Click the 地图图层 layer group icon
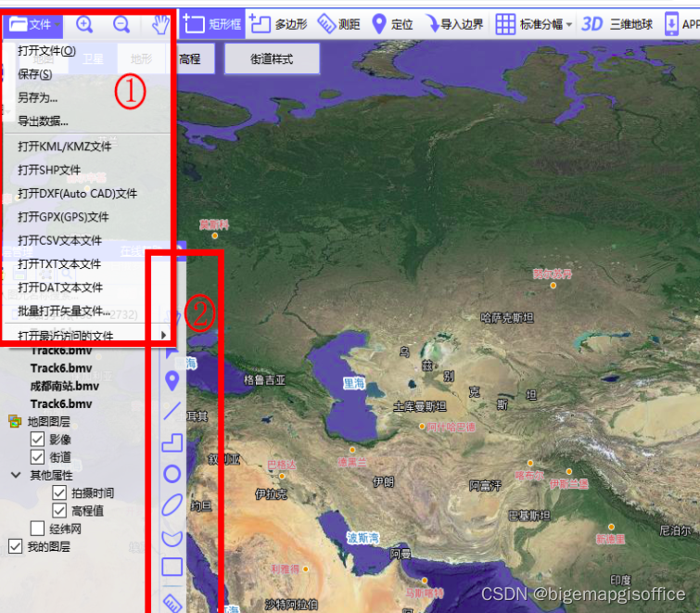The width and height of the screenshot is (700, 613). [x=15, y=421]
